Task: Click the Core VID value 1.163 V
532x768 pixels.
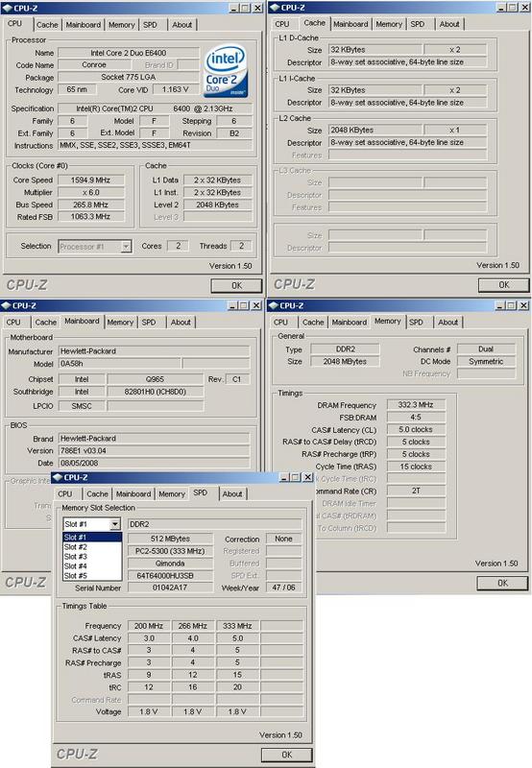Action: (x=175, y=89)
